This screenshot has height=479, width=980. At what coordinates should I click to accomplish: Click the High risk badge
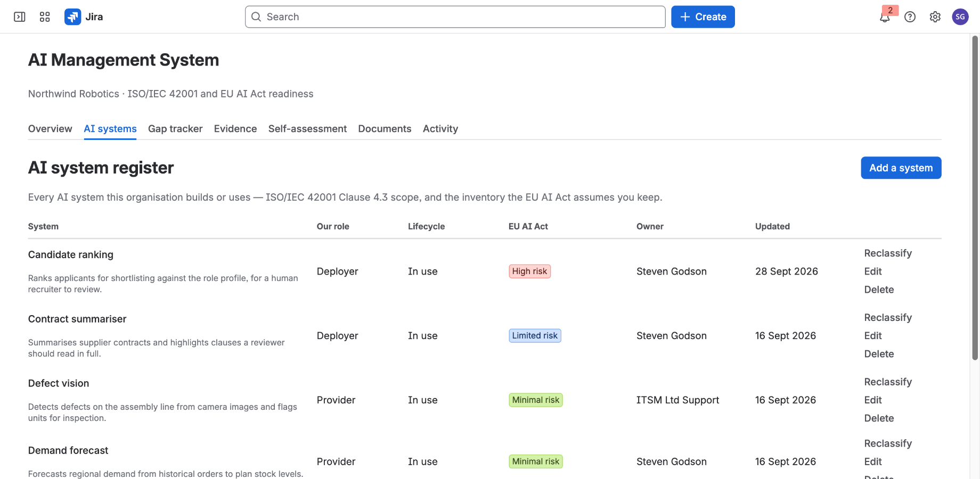click(x=529, y=271)
